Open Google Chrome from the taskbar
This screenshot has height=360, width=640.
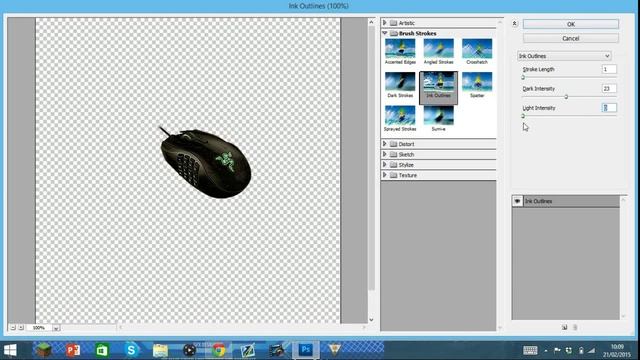(x=219, y=350)
